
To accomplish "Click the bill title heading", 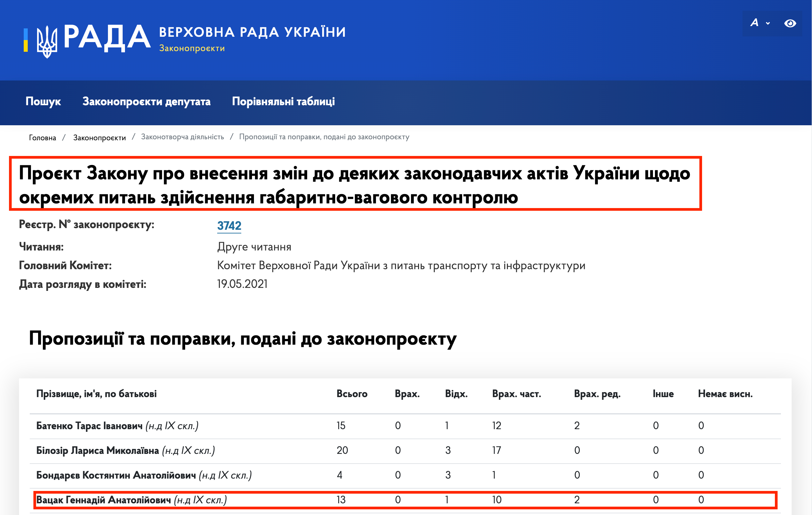I will pyautogui.click(x=355, y=185).
